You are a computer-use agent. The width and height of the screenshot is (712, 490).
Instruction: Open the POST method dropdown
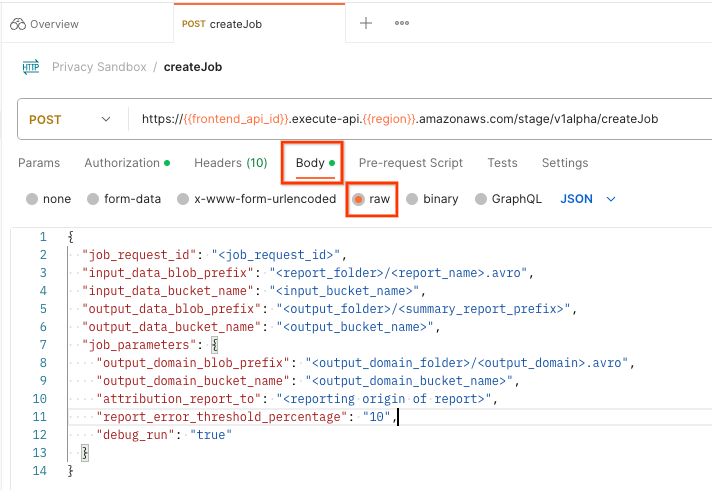[x=70, y=119]
